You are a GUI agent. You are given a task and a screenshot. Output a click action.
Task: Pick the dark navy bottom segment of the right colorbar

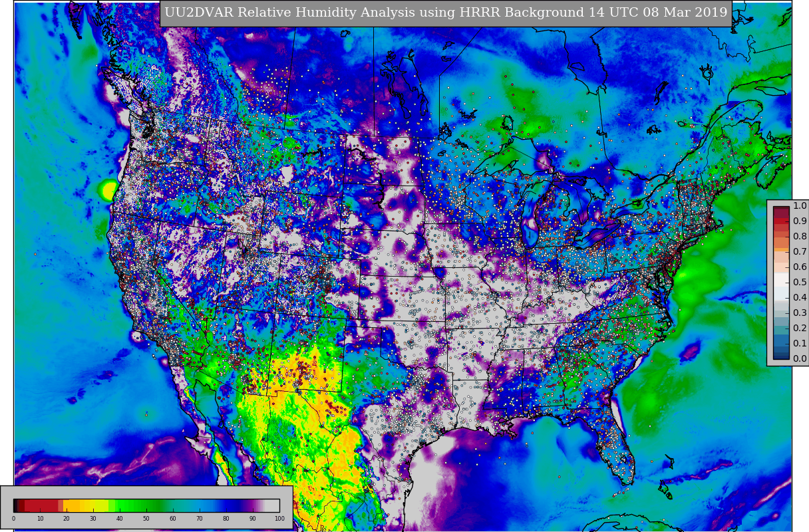781,356
